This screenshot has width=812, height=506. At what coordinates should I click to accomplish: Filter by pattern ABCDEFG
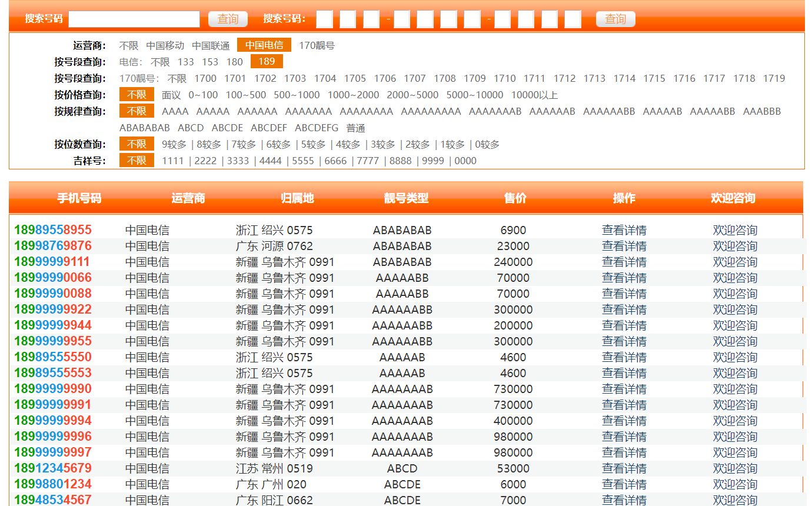317,128
